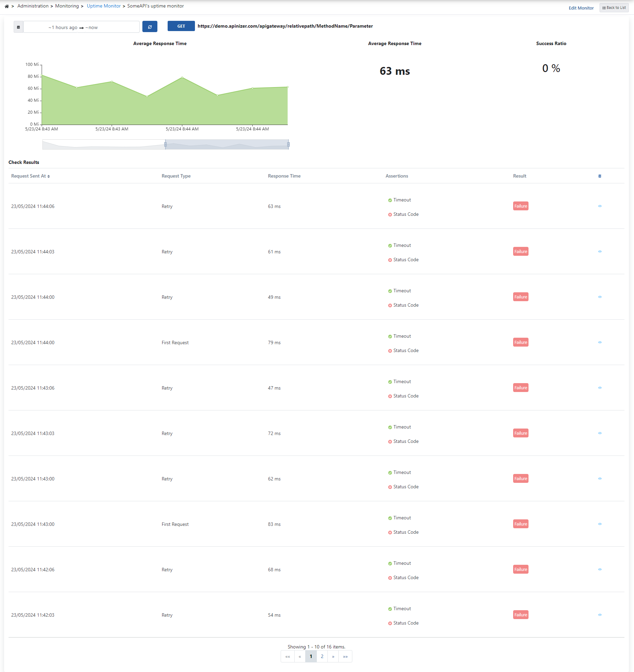Screen dimensions: 634x672
Task: Click the trash icon in table header
Action: click(x=600, y=176)
